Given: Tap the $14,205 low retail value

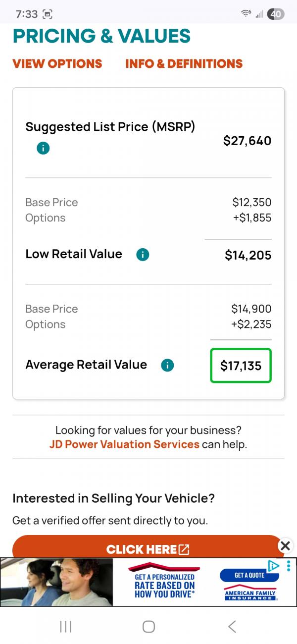Looking at the screenshot, I should pyautogui.click(x=248, y=255).
